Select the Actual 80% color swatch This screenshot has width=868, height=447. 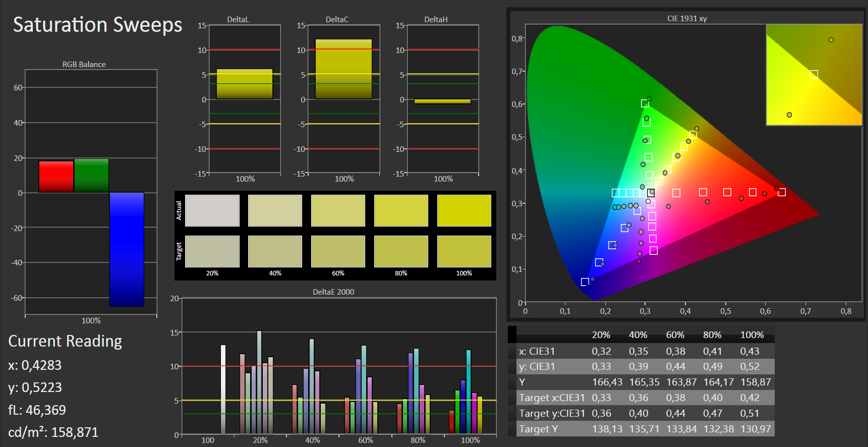tap(401, 210)
